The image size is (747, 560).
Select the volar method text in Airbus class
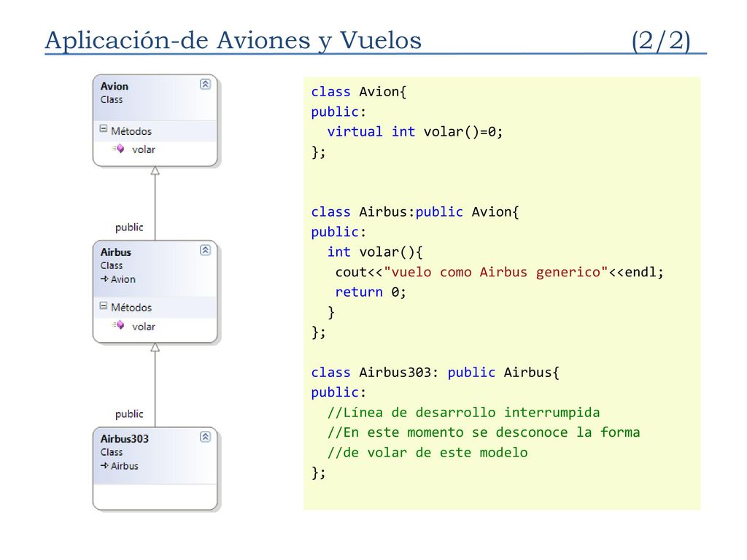(x=144, y=327)
